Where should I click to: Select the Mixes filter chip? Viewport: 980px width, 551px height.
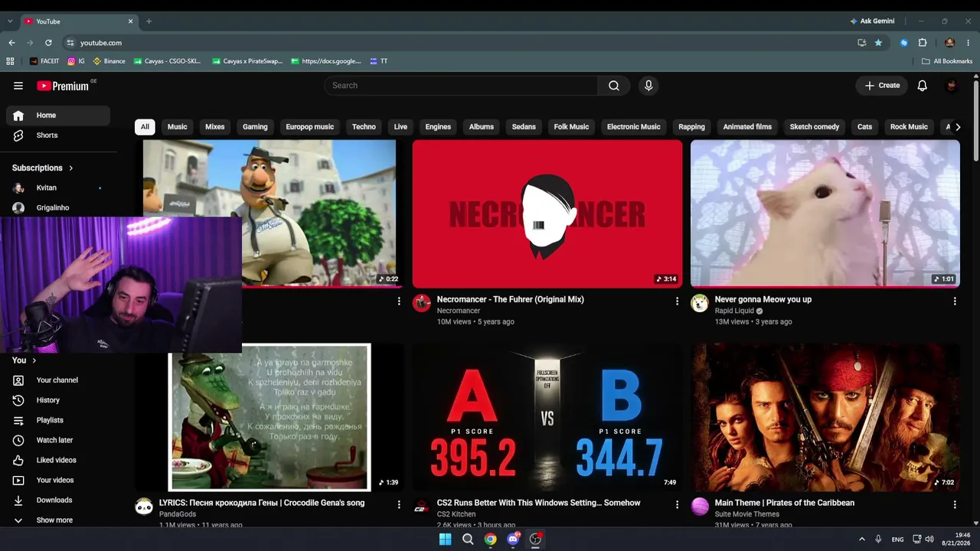click(x=215, y=127)
